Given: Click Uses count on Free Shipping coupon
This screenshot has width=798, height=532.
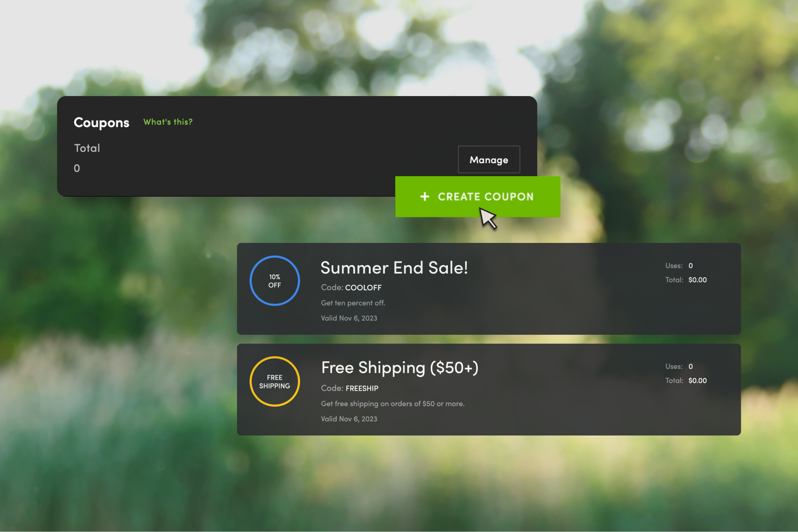Looking at the screenshot, I should [x=691, y=366].
